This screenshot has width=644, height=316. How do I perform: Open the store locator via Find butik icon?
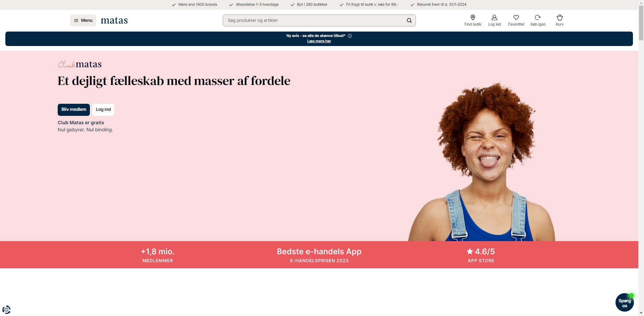tap(473, 20)
